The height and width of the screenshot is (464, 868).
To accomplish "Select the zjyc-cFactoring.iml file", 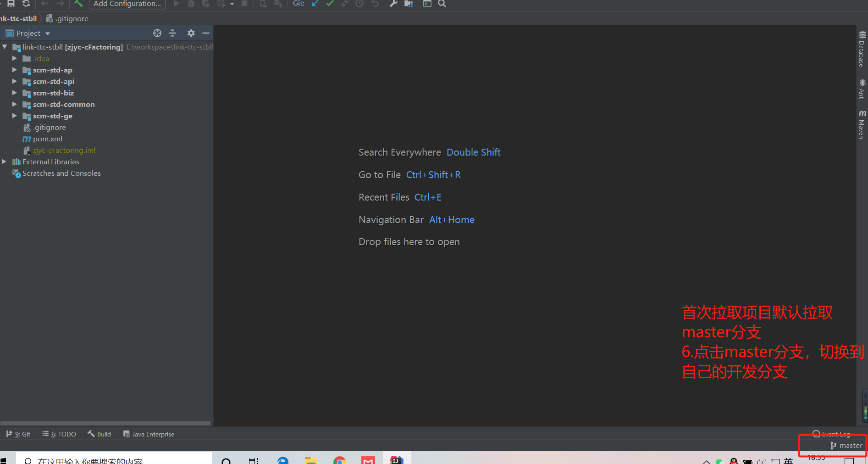I will tap(59, 150).
